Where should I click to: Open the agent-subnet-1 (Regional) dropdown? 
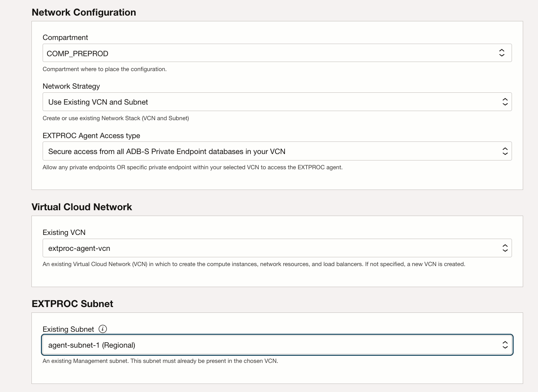pos(271,345)
